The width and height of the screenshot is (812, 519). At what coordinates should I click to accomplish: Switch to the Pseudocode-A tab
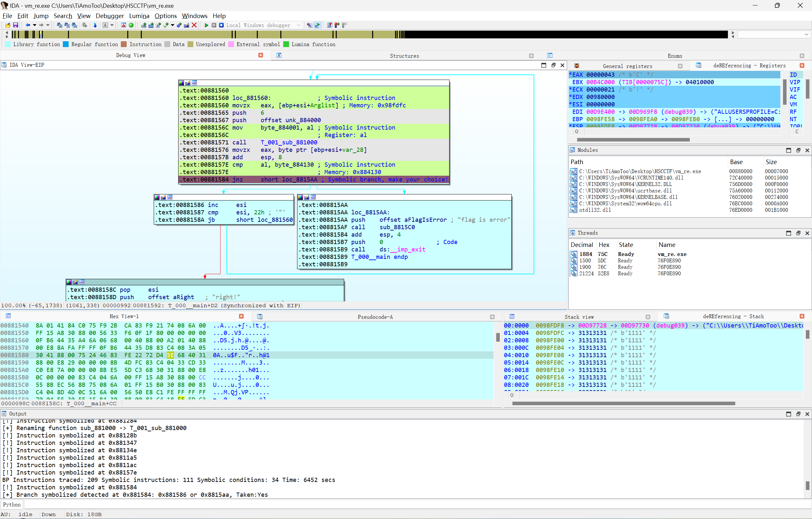[375, 317]
